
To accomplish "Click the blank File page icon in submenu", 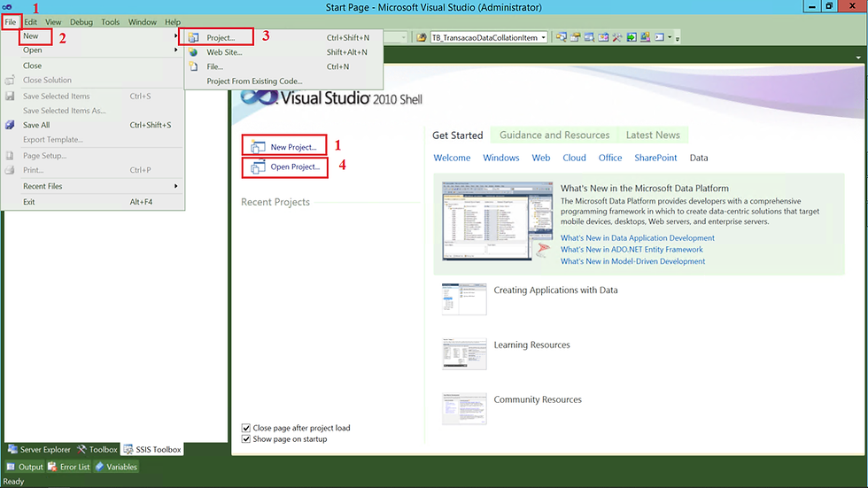I will click(x=193, y=66).
